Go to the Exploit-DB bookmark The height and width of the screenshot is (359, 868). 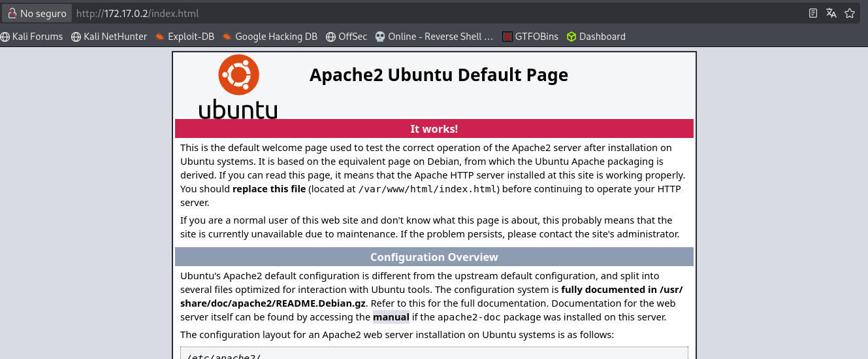pos(185,37)
